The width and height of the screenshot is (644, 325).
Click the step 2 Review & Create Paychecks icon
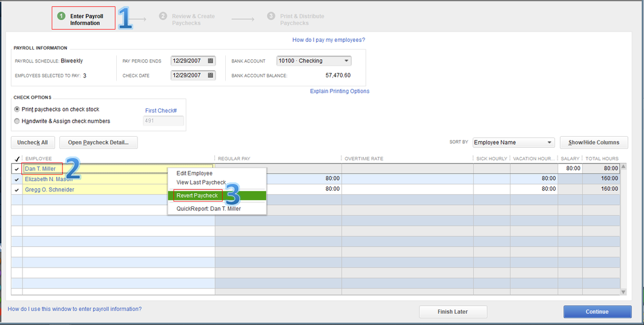163,16
